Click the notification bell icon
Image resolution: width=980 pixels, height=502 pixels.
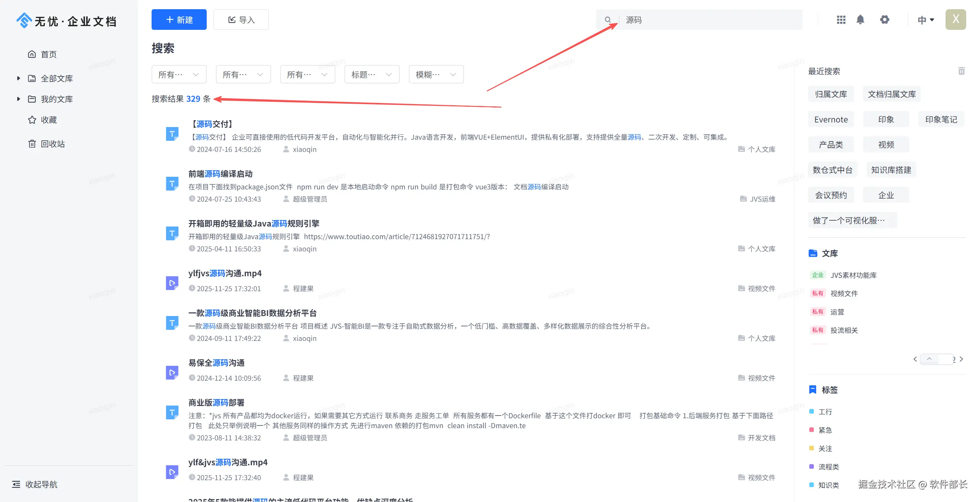(860, 20)
